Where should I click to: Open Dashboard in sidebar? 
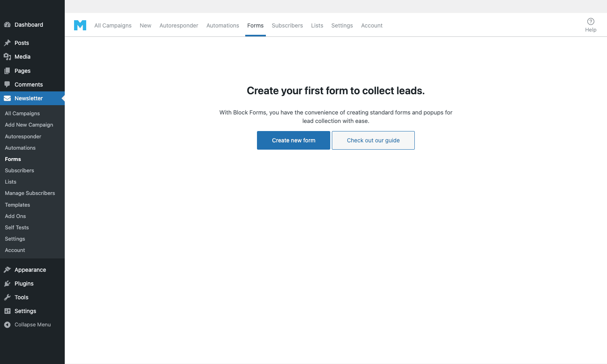pyautogui.click(x=32, y=25)
